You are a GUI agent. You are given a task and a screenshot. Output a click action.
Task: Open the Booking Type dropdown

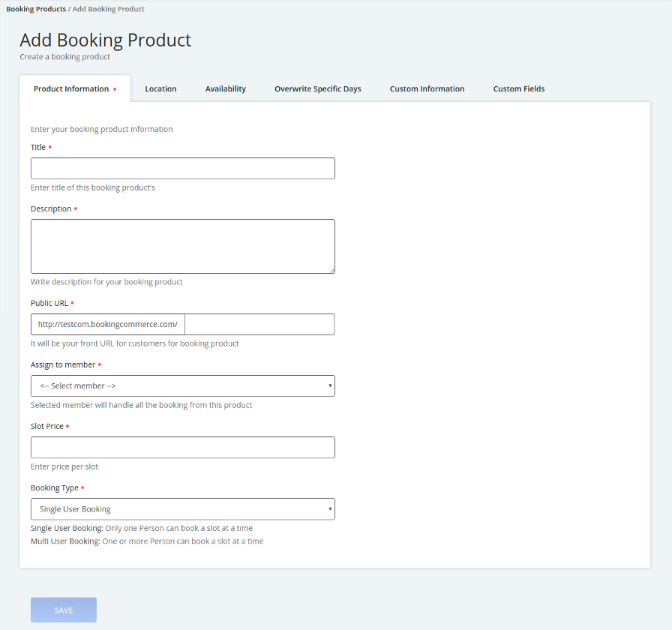(x=182, y=509)
